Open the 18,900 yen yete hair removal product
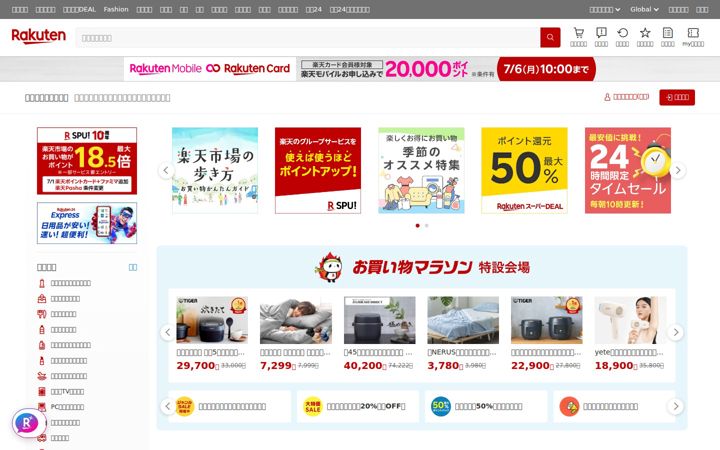720x450 pixels. (630, 334)
